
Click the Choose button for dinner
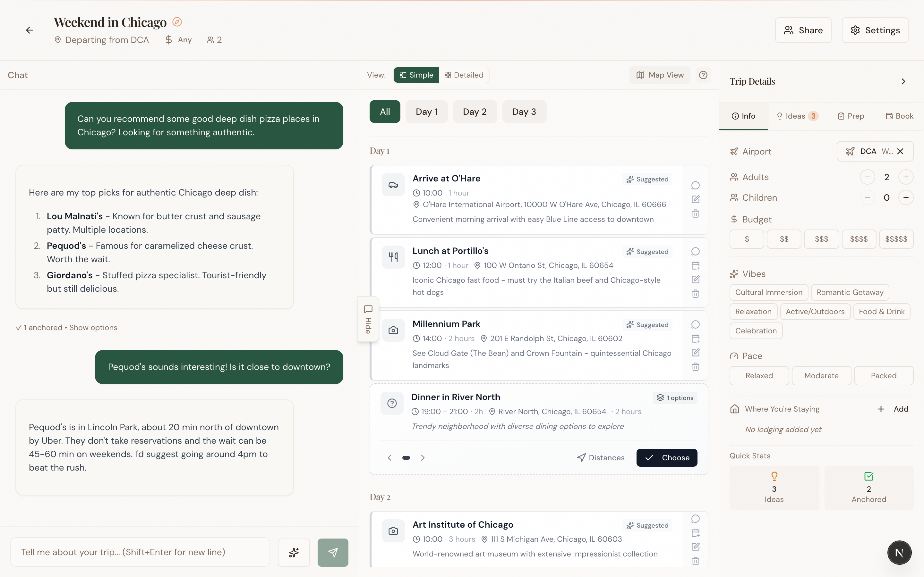click(x=667, y=457)
